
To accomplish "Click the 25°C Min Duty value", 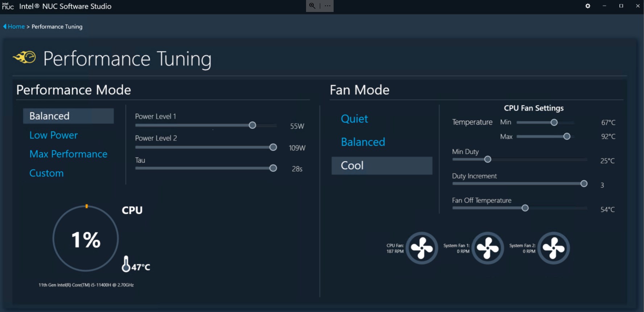I will click(x=607, y=161).
